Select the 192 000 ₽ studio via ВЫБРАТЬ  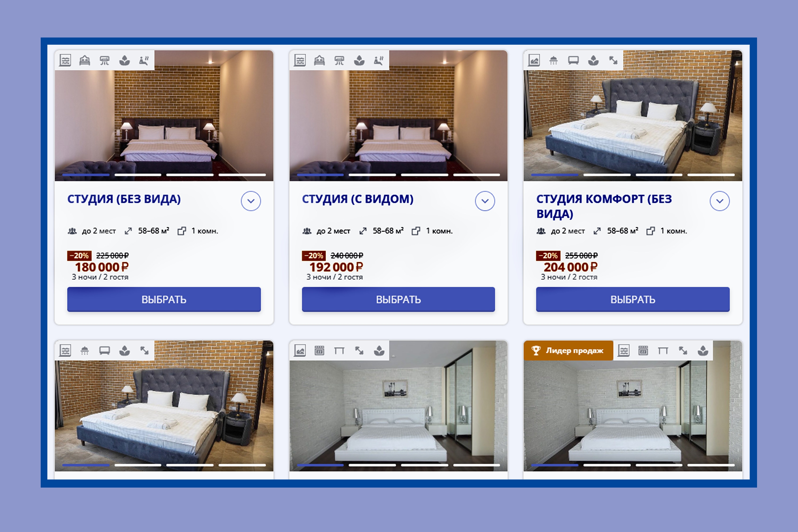398,299
